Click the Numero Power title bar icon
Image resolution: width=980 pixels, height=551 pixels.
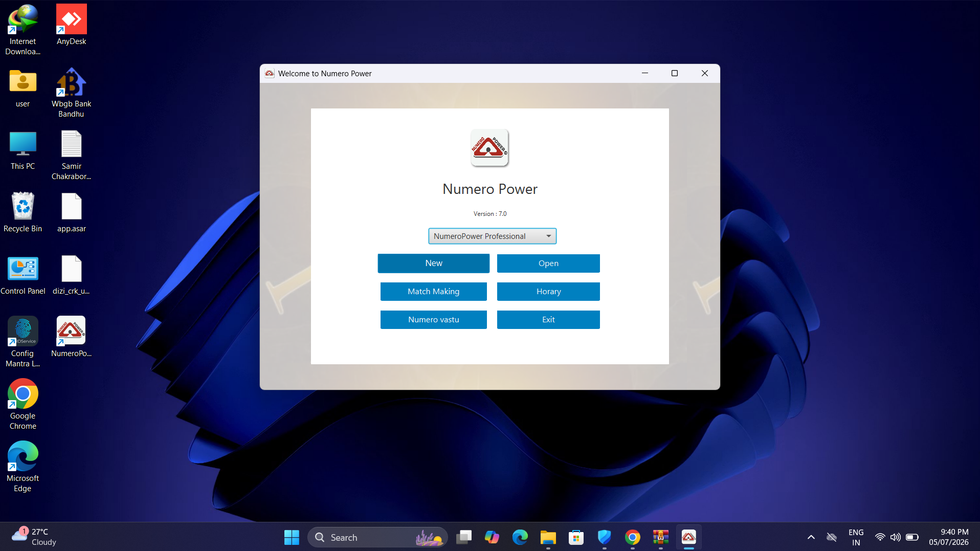point(270,73)
